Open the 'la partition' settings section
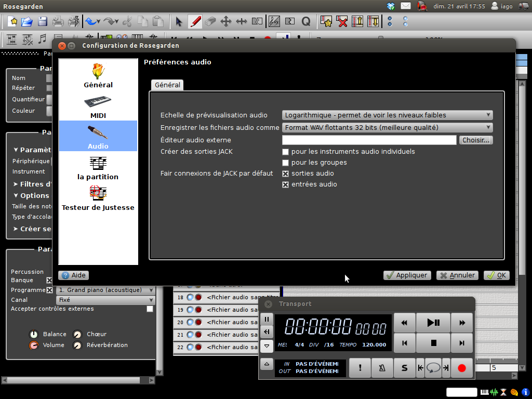The width and height of the screenshot is (532, 399). click(x=98, y=168)
